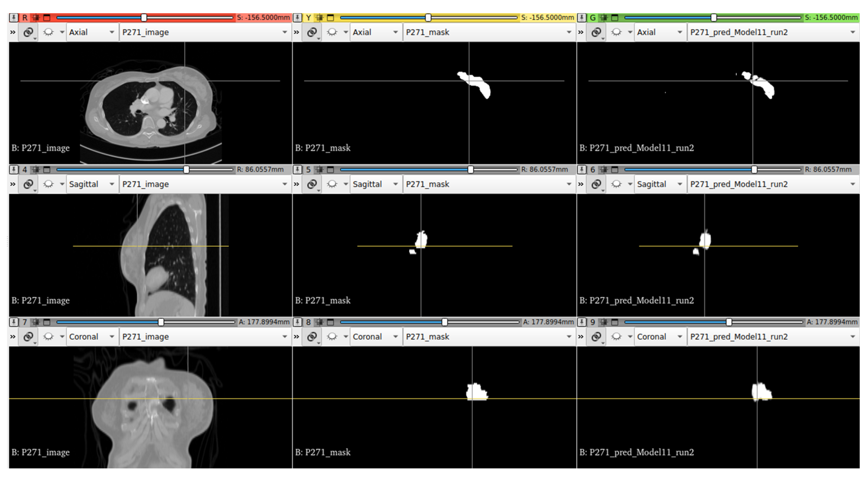Expand more options with » in Red view
Image resolution: width=868 pixels, height=479 pixels.
coord(13,32)
